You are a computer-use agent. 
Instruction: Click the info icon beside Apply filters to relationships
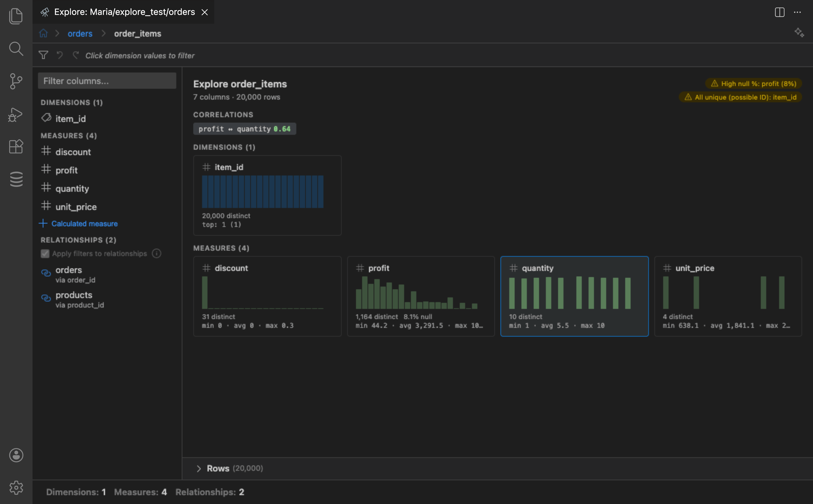(156, 253)
